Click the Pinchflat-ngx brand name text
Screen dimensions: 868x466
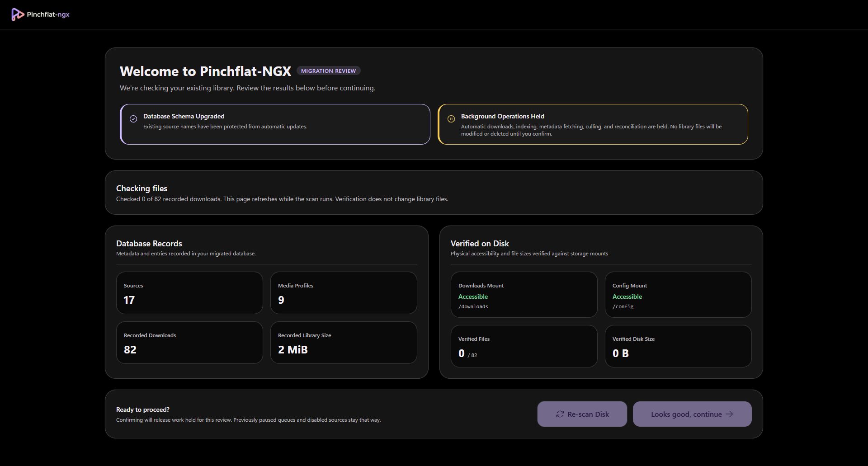click(x=48, y=14)
